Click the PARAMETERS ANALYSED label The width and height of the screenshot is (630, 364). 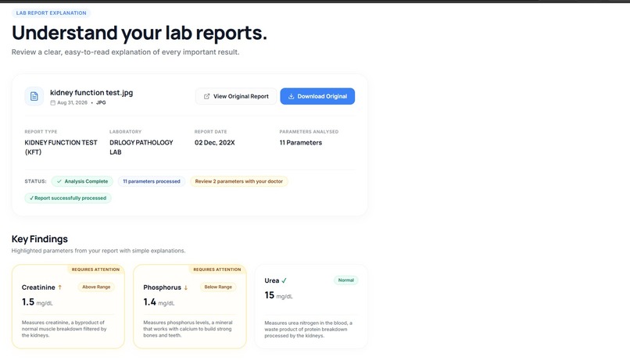pyautogui.click(x=309, y=132)
